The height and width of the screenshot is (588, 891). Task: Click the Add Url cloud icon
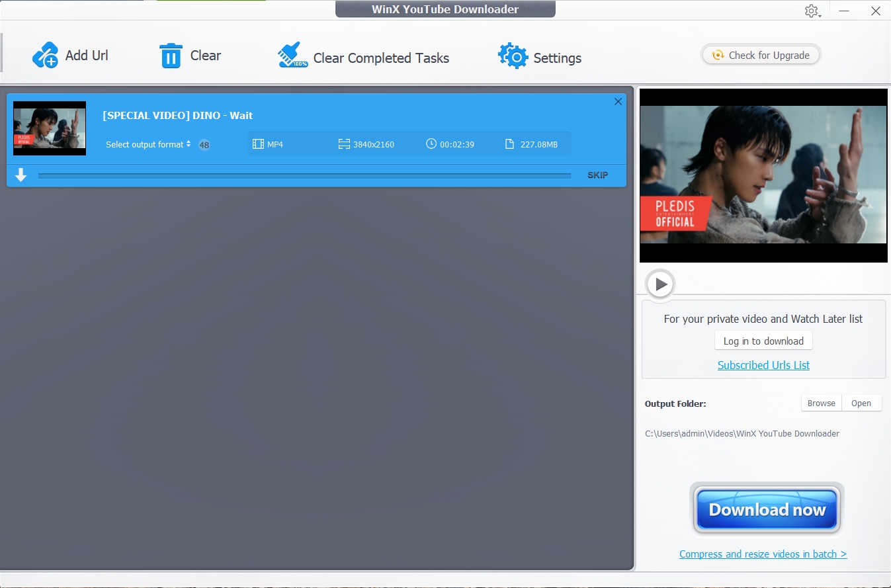[46, 56]
